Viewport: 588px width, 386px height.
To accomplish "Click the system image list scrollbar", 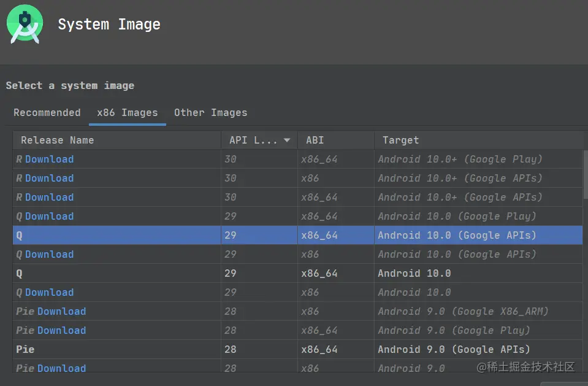I will [x=586, y=175].
